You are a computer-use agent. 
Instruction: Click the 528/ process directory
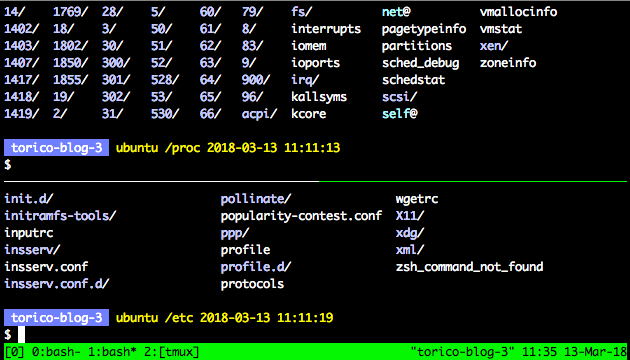[x=165, y=80]
